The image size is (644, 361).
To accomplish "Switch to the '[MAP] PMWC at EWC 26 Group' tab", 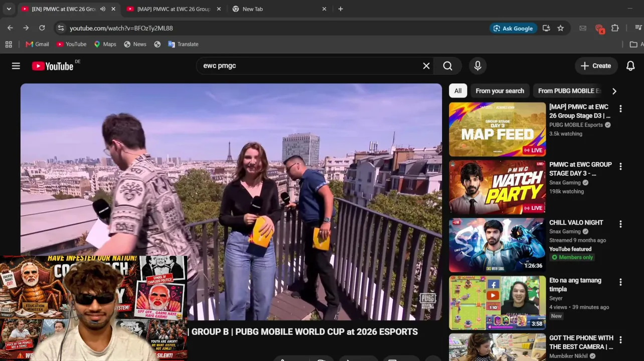I will pos(174,9).
